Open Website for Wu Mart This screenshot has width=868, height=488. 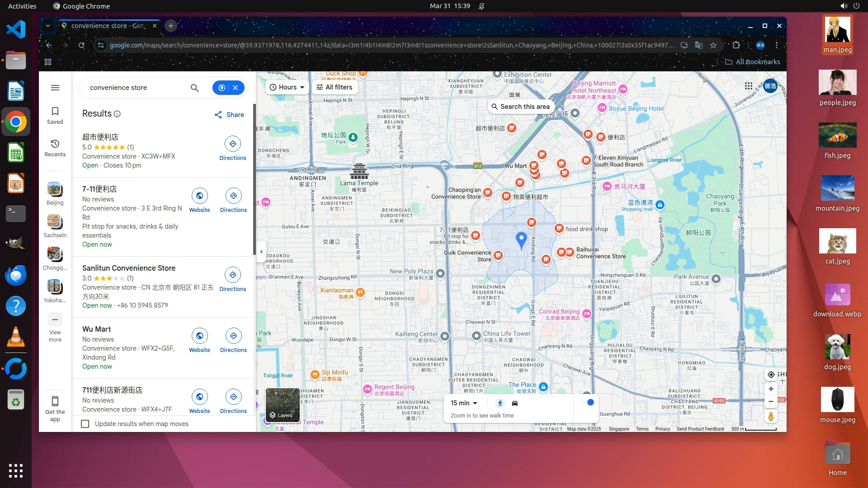pyautogui.click(x=199, y=336)
